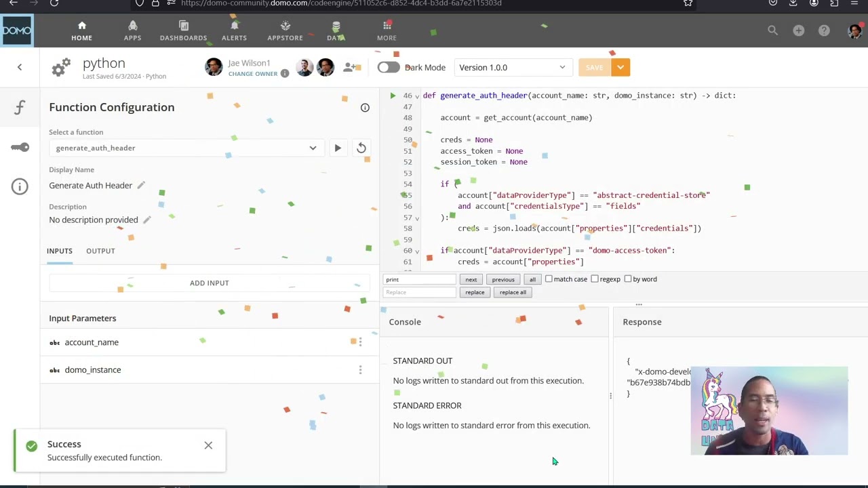Viewport: 868px width, 488px height.
Task: Open the user profile avatar menu
Action: pyautogui.click(x=855, y=30)
